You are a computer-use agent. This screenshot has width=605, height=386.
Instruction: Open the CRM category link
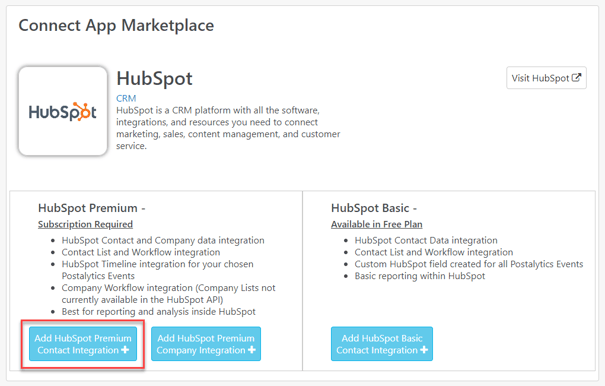click(126, 98)
